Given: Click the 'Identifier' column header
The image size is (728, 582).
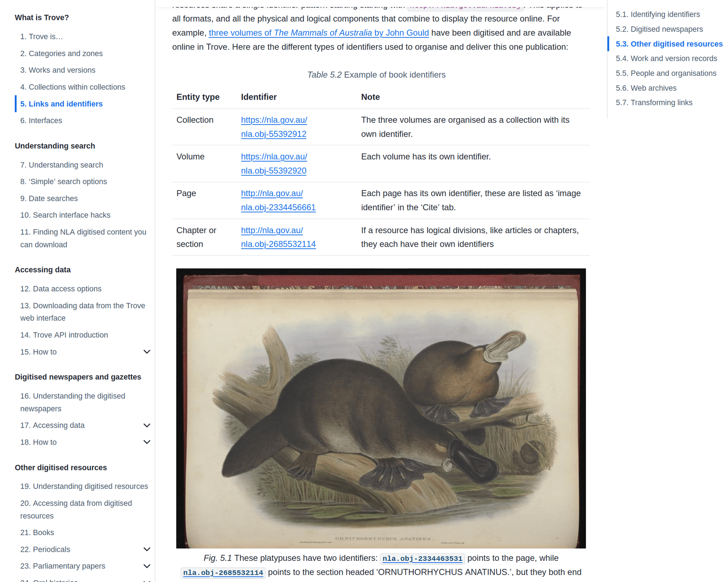Looking at the screenshot, I should (259, 97).
